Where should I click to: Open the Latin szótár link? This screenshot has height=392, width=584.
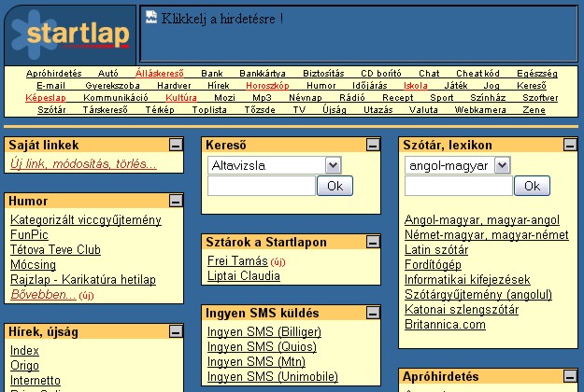436,249
